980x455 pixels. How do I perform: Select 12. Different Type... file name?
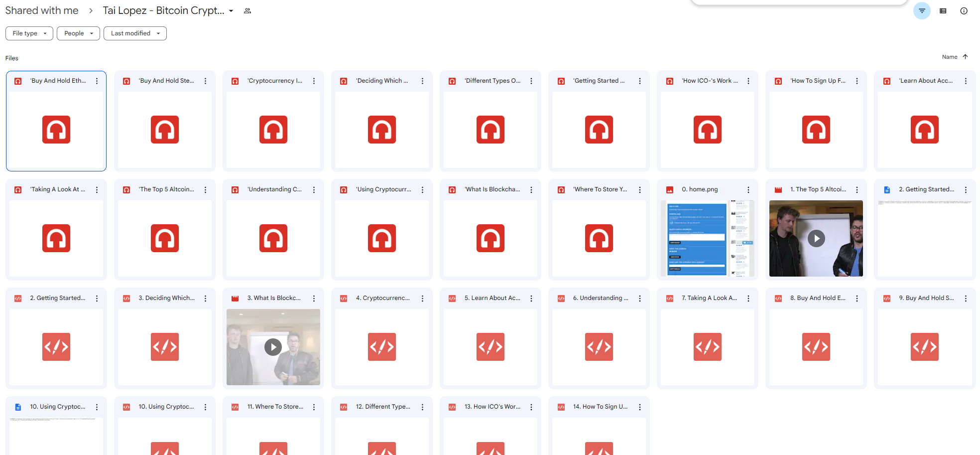[383, 407]
